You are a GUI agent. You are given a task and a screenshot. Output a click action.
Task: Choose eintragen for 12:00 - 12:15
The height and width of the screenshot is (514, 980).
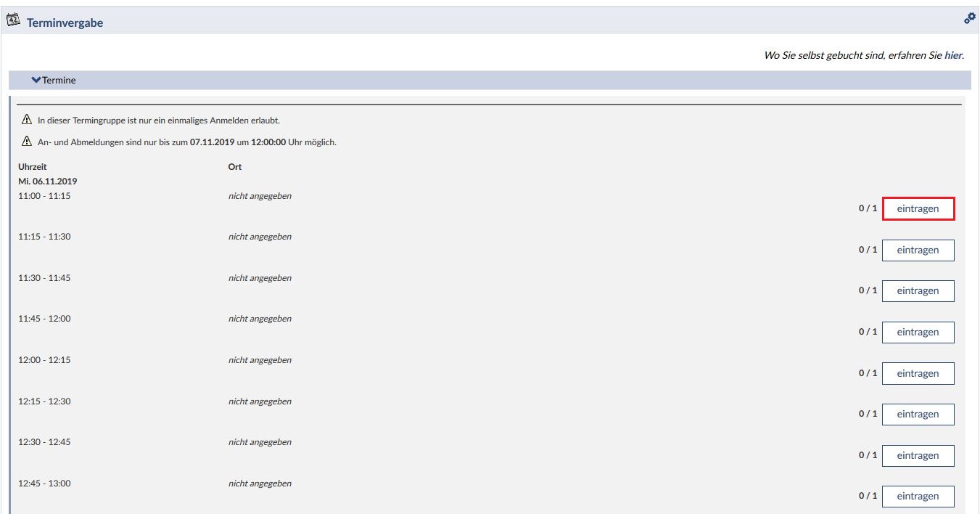918,373
